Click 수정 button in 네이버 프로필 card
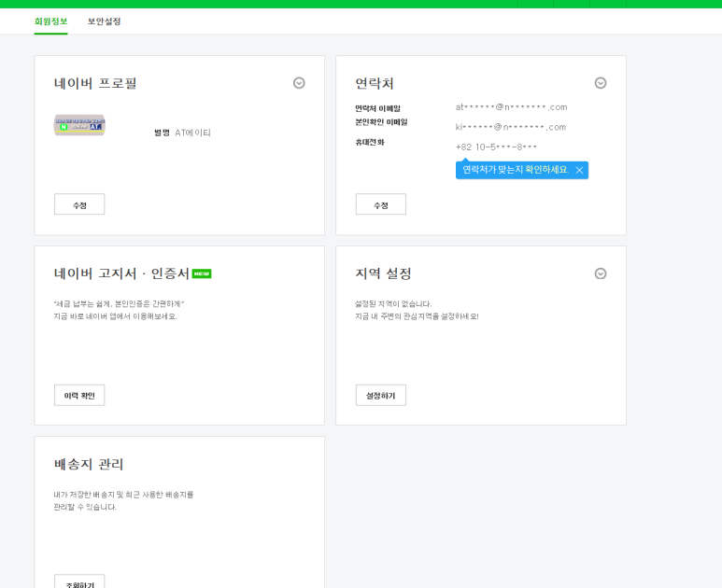The image size is (722, 588). [x=79, y=204]
